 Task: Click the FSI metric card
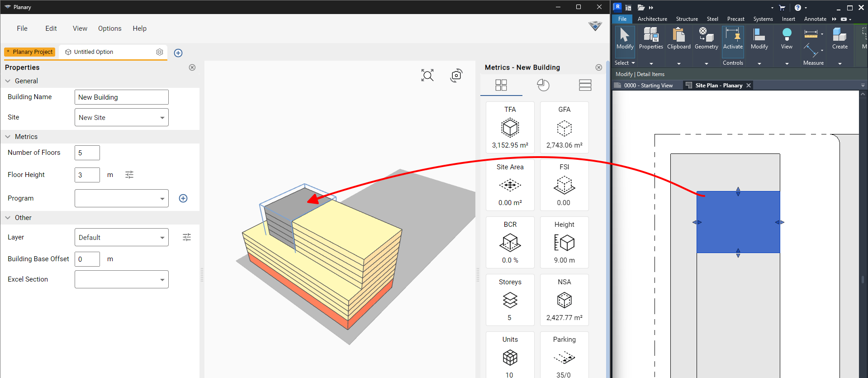click(x=564, y=185)
